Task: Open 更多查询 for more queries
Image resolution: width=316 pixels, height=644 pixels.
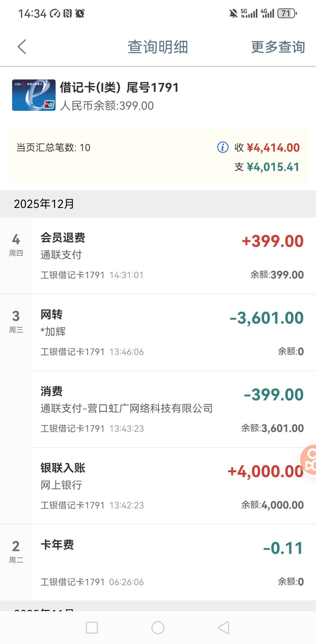Action: point(278,47)
